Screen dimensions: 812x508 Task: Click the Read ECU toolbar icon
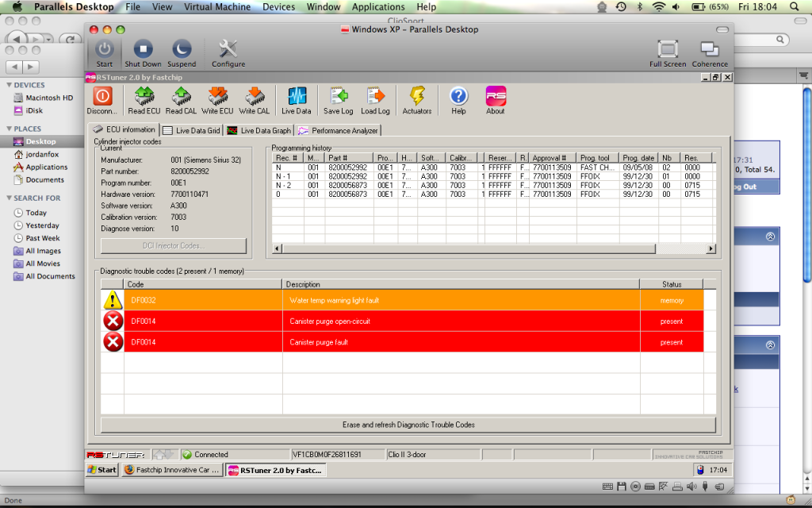click(143, 96)
